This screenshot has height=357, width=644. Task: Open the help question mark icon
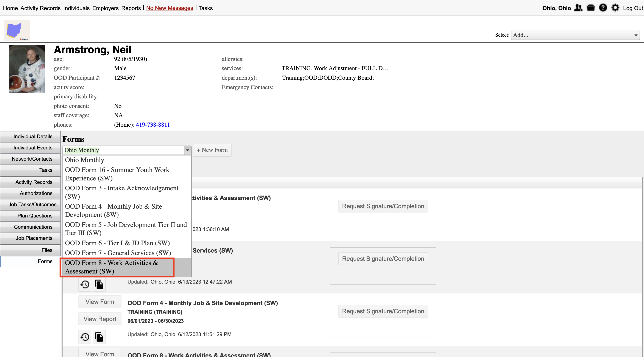603,8
